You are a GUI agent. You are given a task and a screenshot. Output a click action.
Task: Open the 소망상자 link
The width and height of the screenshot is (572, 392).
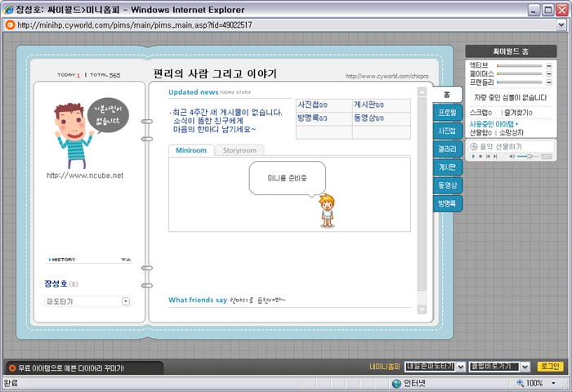512,133
